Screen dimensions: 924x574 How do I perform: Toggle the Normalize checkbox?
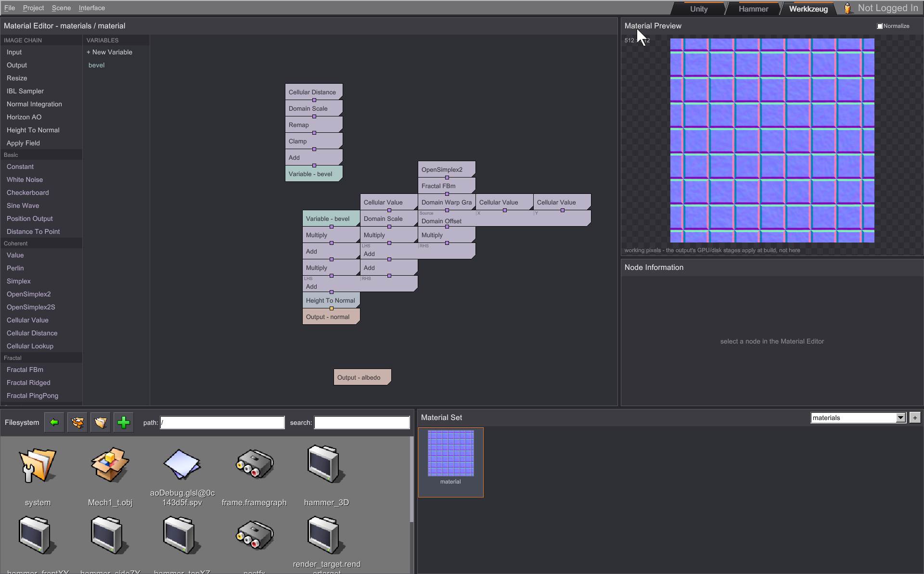pyautogui.click(x=880, y=26)
